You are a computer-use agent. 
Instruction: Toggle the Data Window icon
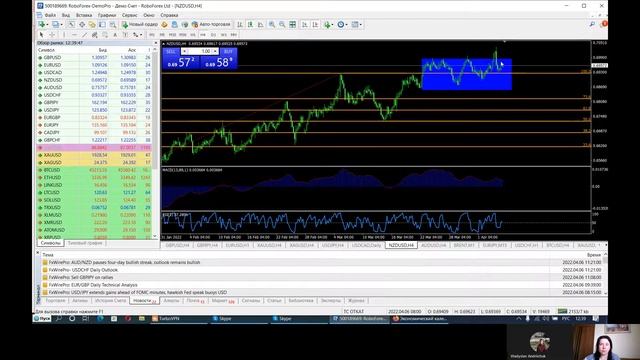point(82,24)
